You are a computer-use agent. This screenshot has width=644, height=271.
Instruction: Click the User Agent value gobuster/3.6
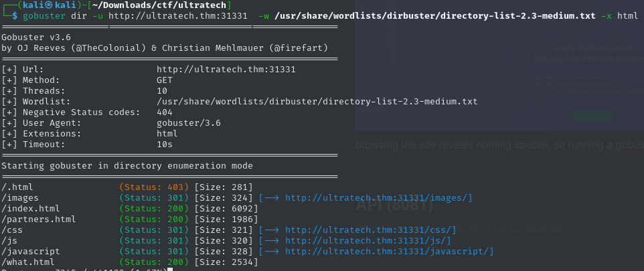click(x=188, y=123)
